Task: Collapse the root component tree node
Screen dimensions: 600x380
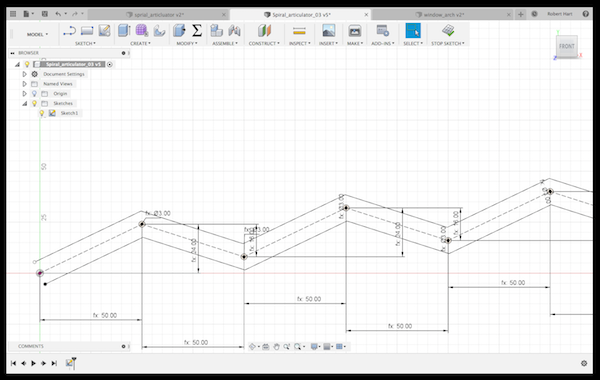Action: pos(17,64)
